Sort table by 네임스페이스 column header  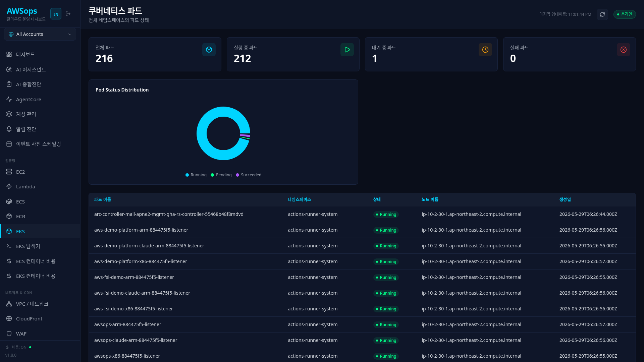tap(299, 199)
